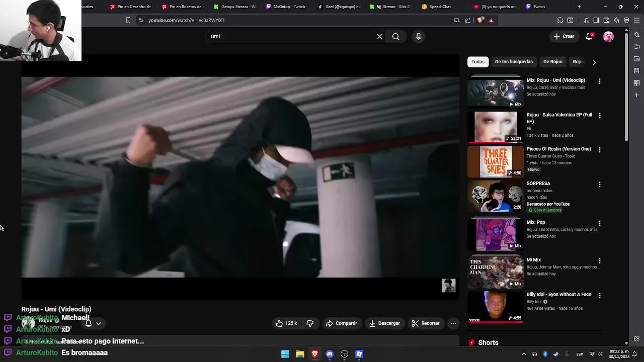This screenshot has height=362, width=644.
Task: Toggle the browser sidebar panel icon
Action: pos(596,20)
